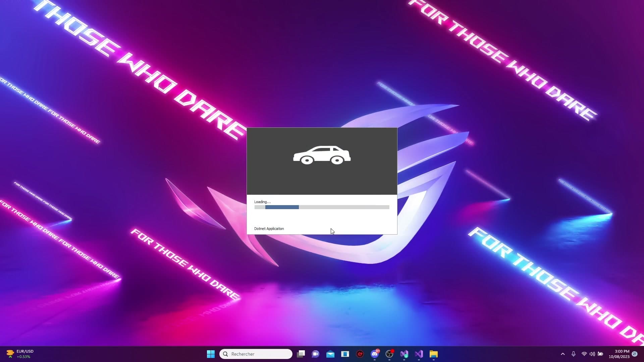
Task: Open the Visual Studio icon with green badge
Action: click(x=404, y=354)
